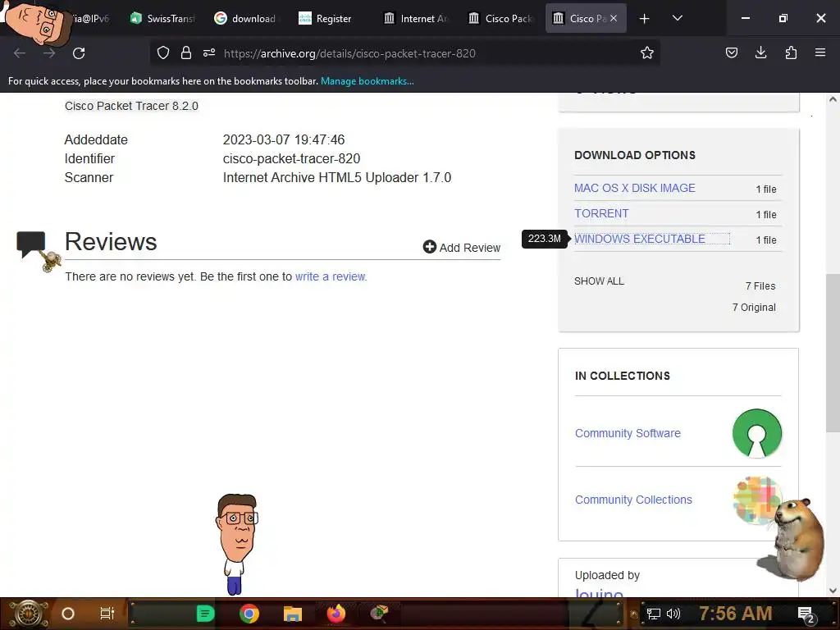Open green chat app on taskbar
Image resolution: width=840 pixels, height=630 pixels.
pyautogui.click(x=205, y=614)
